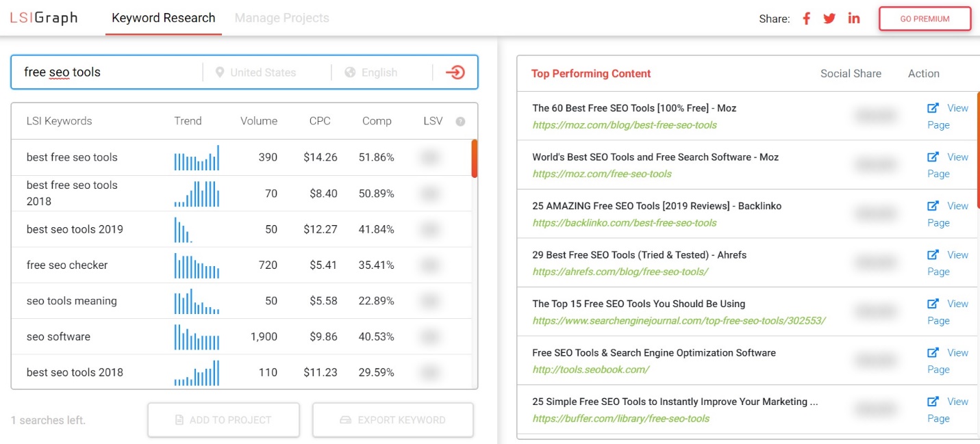Click the LSV column header
980x444 pixels.
point(434,121)
